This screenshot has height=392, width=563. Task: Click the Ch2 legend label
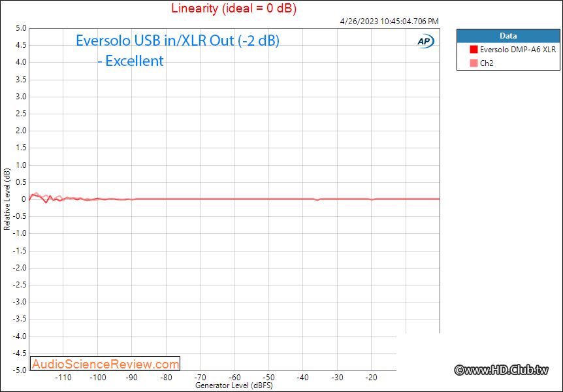487,63
